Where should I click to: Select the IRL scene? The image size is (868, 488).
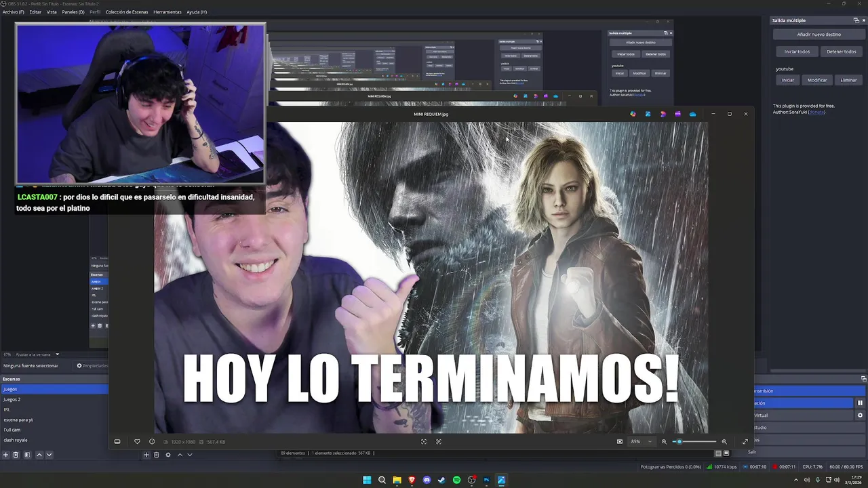[x=54, y=409]
